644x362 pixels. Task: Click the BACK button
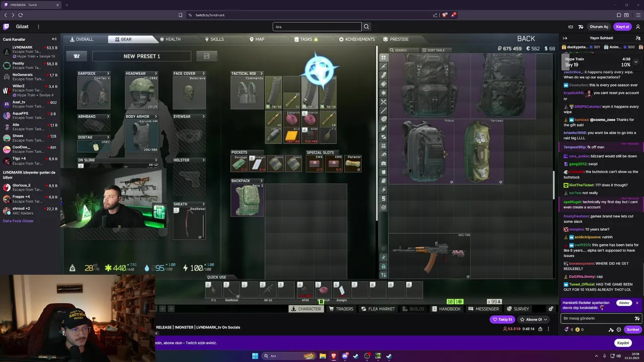pos(526,39)
